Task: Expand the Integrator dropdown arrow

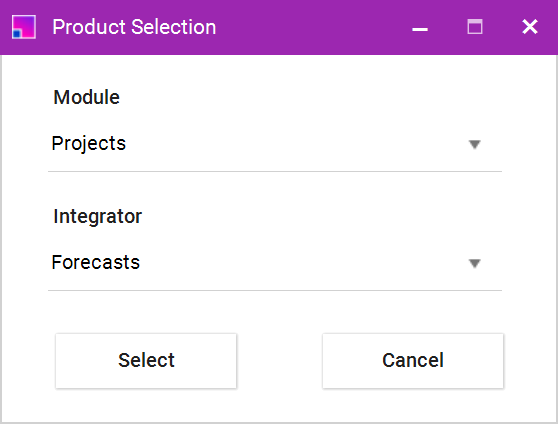Action: pos(475,263)
